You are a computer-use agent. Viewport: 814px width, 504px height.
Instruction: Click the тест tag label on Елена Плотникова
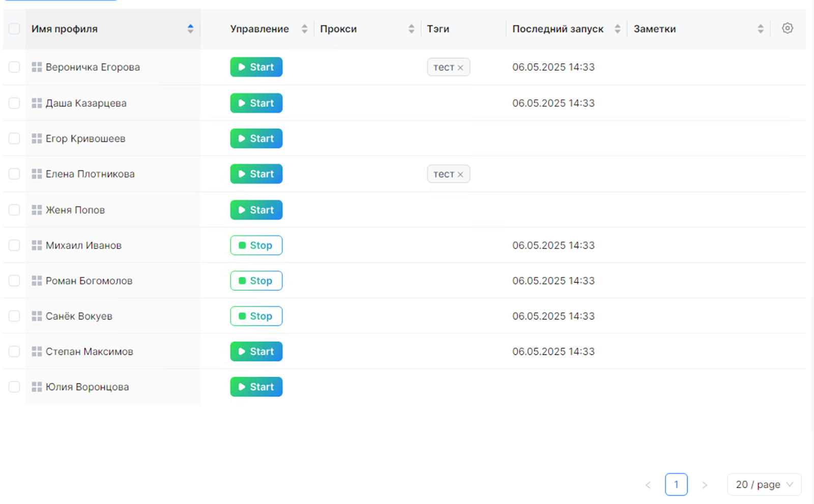click(x=444, y=174)
